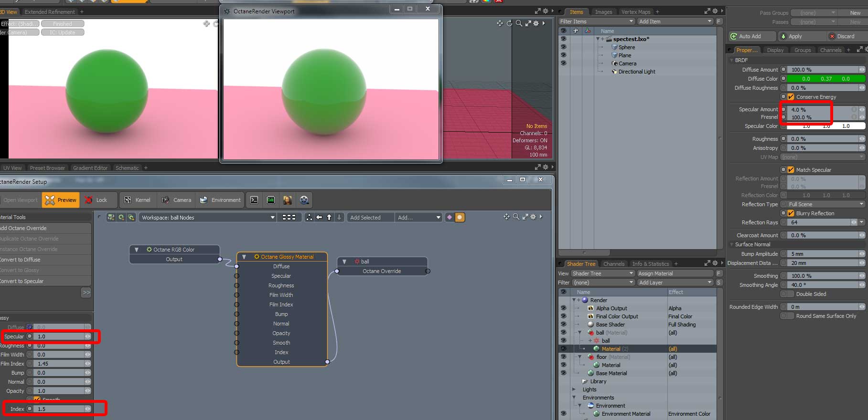The height and width of the screenshot is (420, 868).
Task: Open the Display tab in properties panel
Action: (x=775, y=50)
